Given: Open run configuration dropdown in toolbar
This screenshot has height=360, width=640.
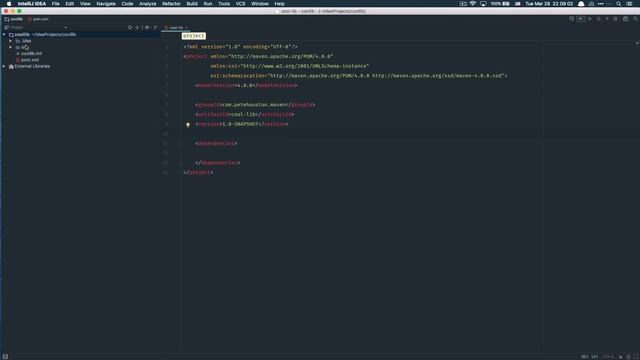Looking at the screenshot, I should coord(580,19).
